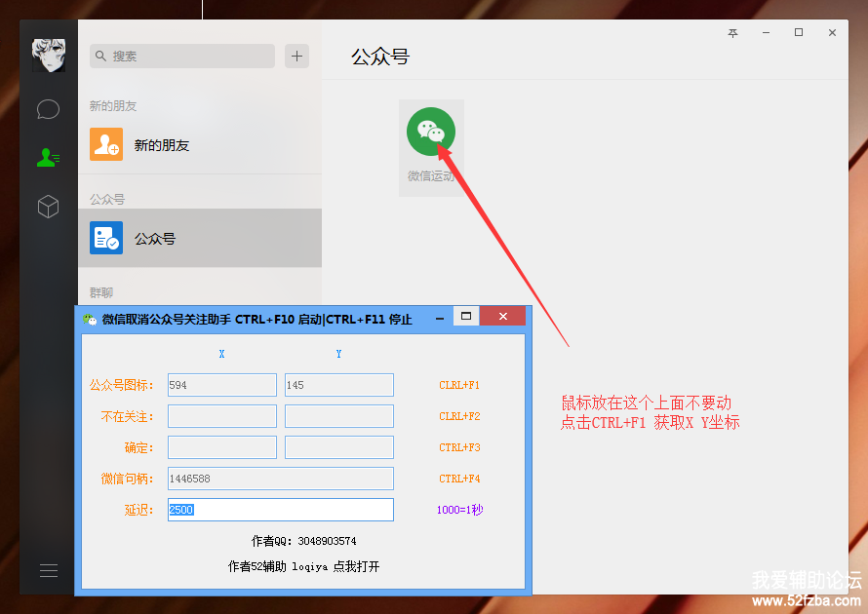Click the 公众号图标 X field with 594

(x=222, y=385)
